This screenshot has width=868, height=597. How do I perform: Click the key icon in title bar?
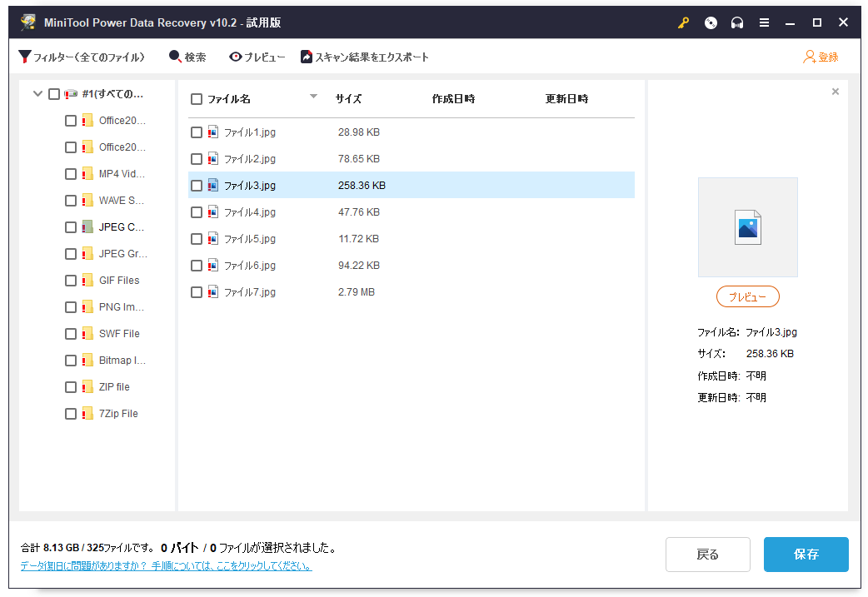pos(683,23)
